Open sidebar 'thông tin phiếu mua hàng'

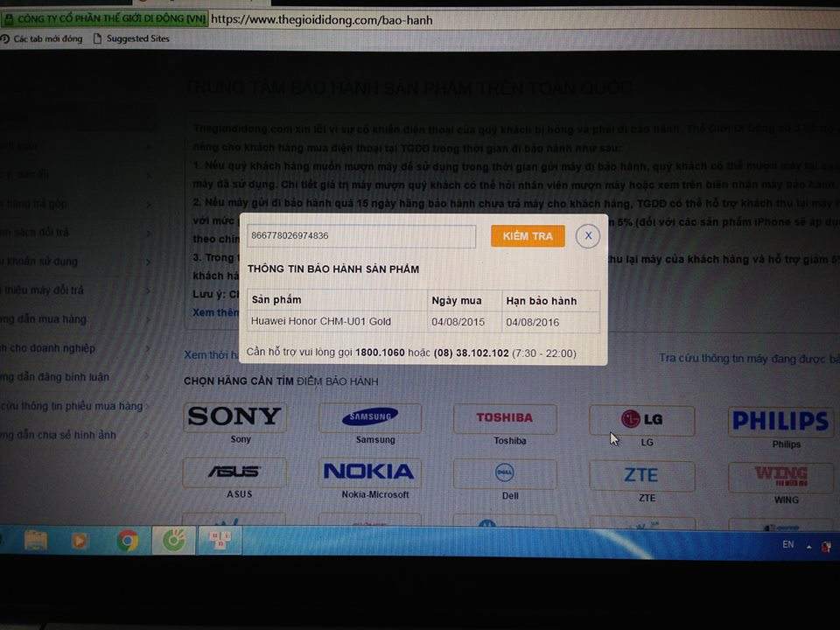71,406
